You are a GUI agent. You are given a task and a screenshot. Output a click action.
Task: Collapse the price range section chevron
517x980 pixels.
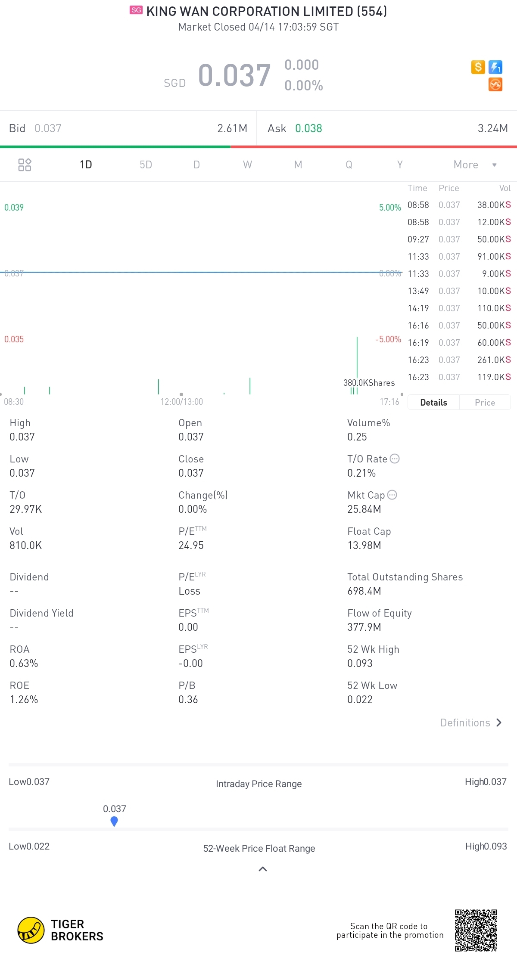point(263,869)
